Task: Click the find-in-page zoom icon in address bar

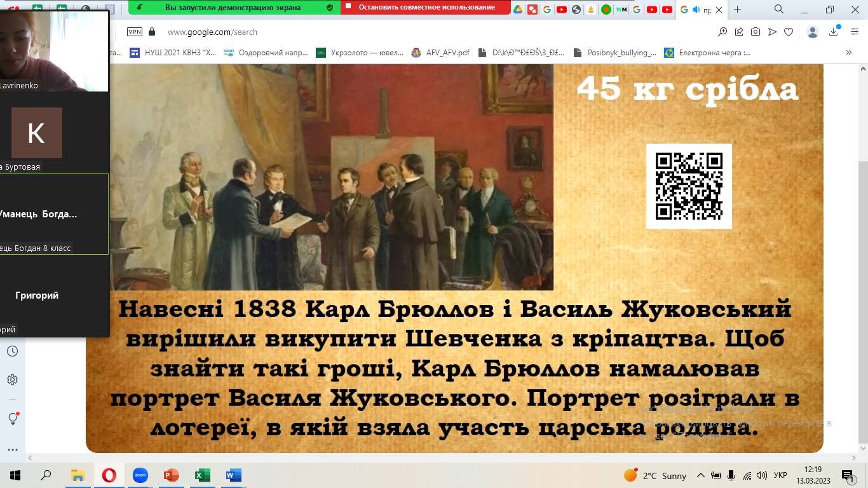Action: pos(722,32)
